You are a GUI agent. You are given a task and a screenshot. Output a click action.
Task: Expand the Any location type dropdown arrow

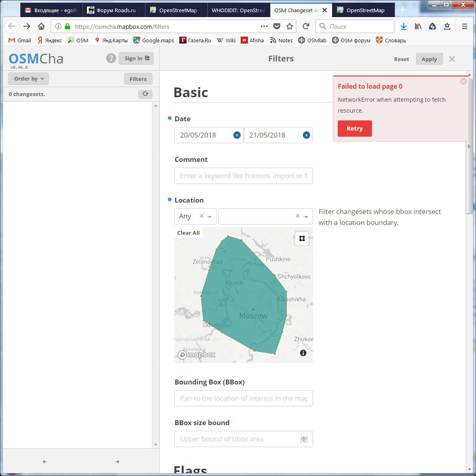210,216
